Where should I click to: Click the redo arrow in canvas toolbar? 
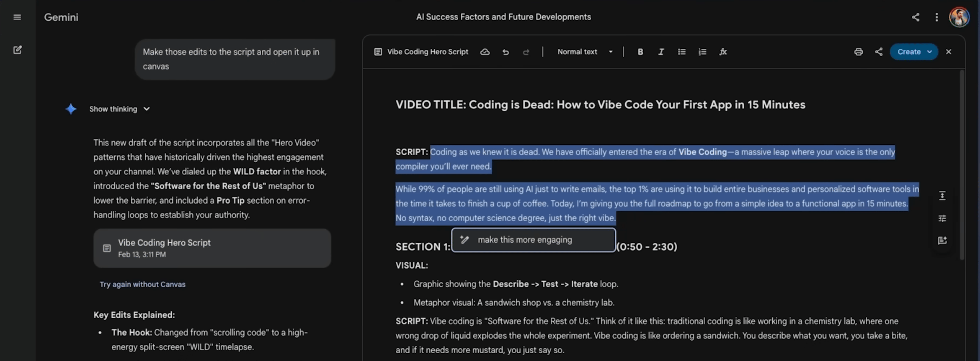(526, 52)
